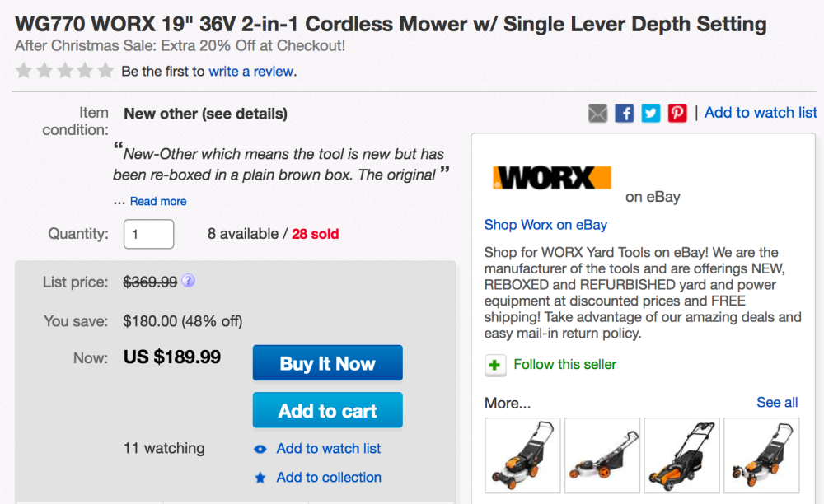Click the Quantity input field
Screen dimensions: 824x504
click(x=149, y=234)
